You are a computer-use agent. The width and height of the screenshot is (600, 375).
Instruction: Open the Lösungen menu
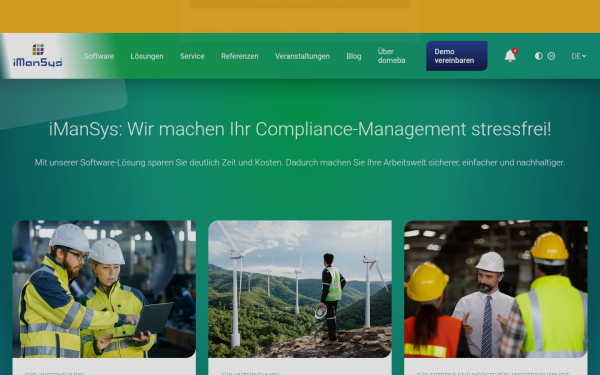(x=147, y=56)
